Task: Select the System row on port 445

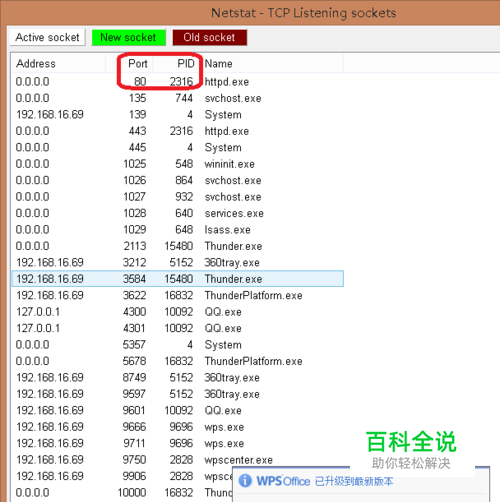Action: click(178, 147)
